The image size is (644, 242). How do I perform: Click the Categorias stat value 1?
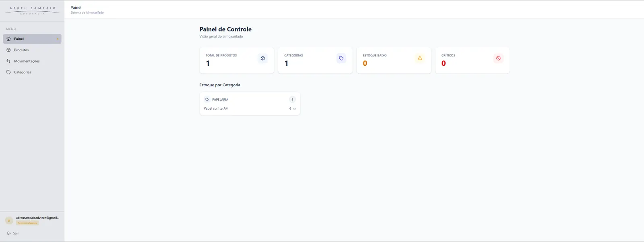tap(286, 63)
